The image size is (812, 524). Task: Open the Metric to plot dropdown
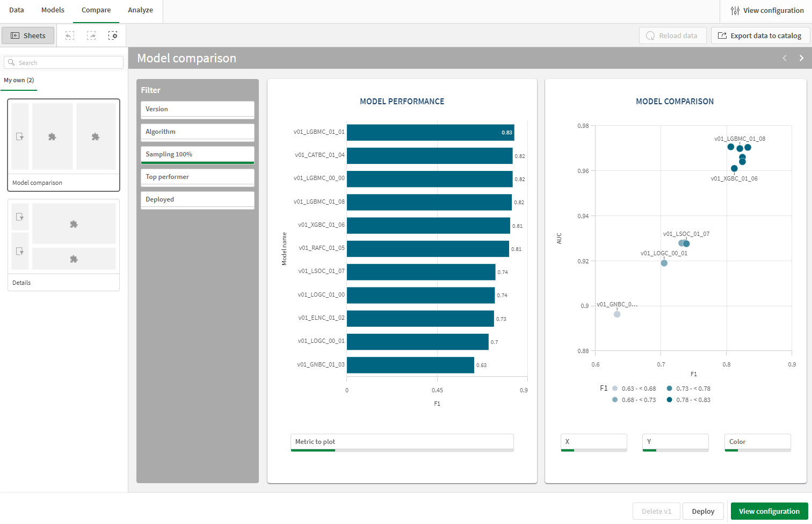coord(402,442)
